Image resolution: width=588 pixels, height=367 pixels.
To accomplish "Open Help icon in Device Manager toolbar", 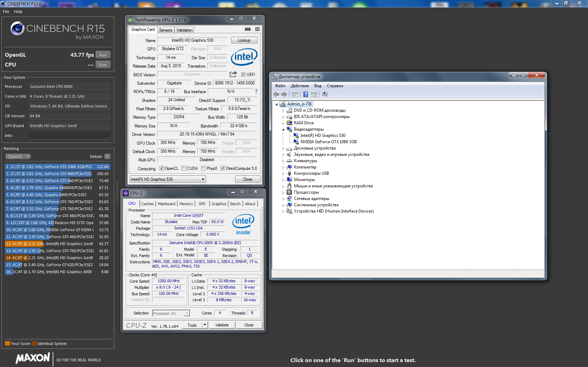I will click(x=306, y=94).
